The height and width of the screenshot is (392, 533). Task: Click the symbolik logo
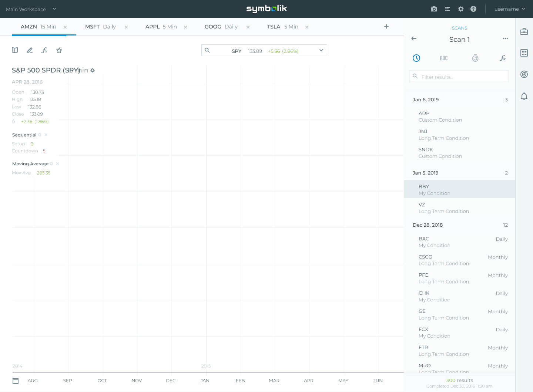pos(266,9)
